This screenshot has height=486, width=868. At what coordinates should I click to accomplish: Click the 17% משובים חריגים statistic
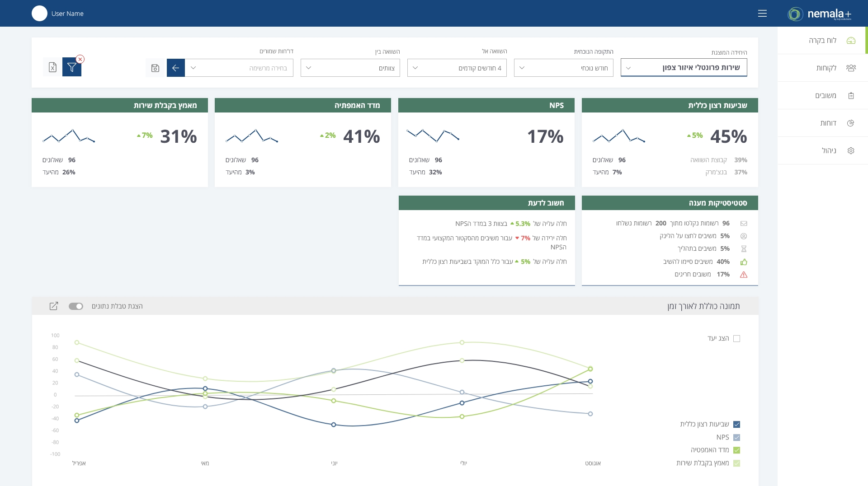pyautogui.click(x=702, y=275)
